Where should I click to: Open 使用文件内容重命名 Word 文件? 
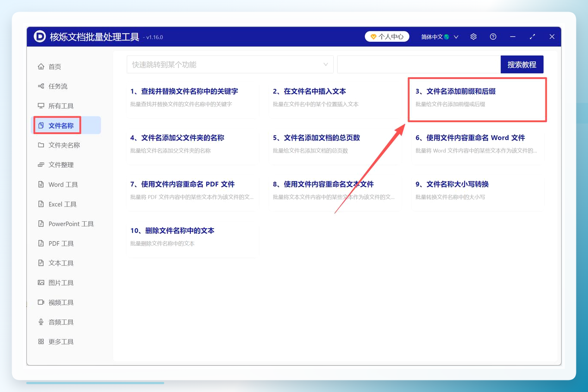pos(478,146)
